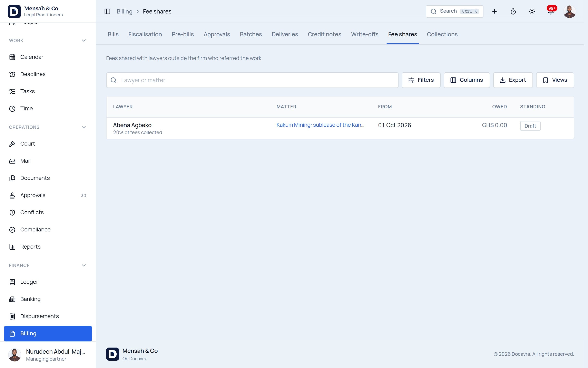Viewport: 588px width, 368px height.
Task: Open the Columns chooser
Action: (467, 80)
